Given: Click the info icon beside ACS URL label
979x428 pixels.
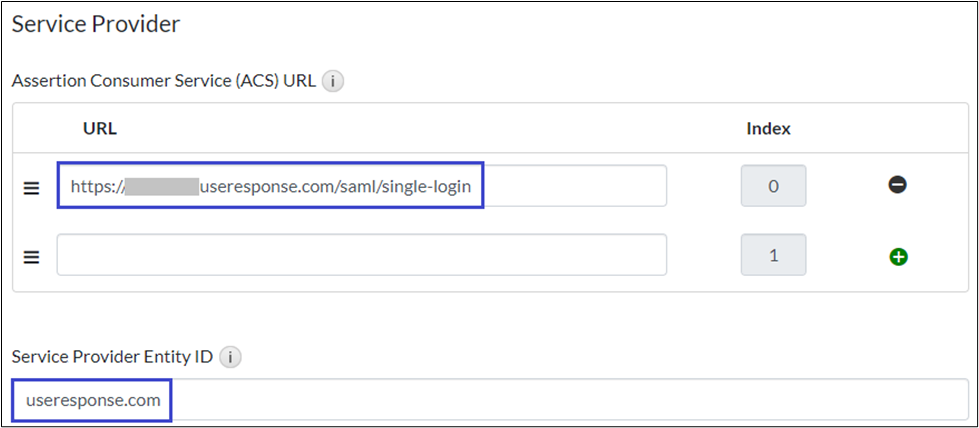Looking at the screenshot, I should click(333, 82).
